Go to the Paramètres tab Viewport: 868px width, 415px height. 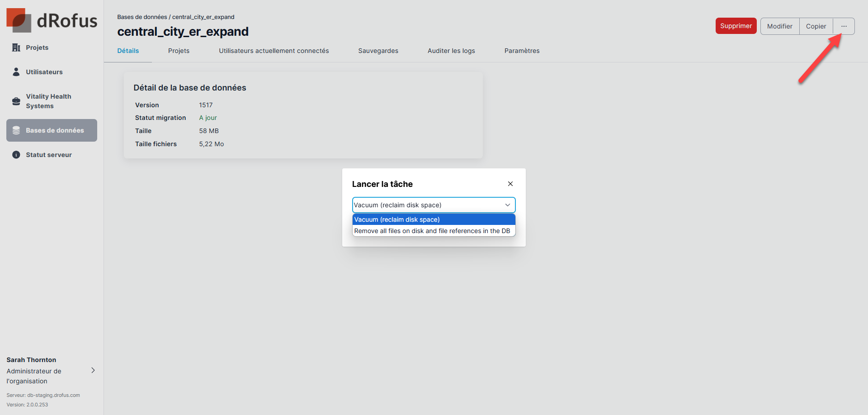[522, 51]
